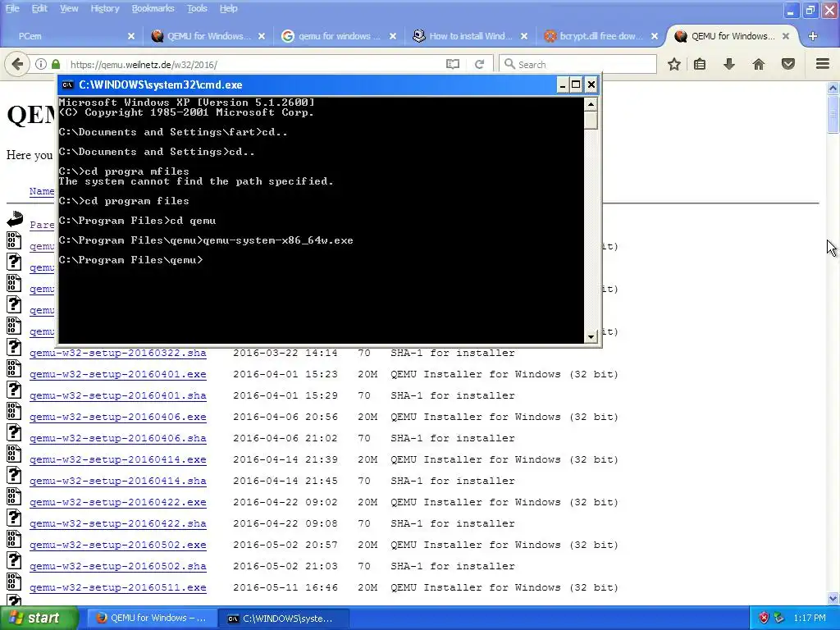Viewport: 840px width, 630px height.
Task: Open the History menu
Action: click(104, 8)
